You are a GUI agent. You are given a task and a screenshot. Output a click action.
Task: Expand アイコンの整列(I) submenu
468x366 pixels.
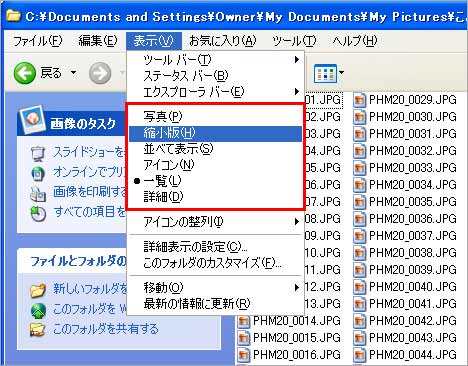pyautogui.click(x=215, y=222)
